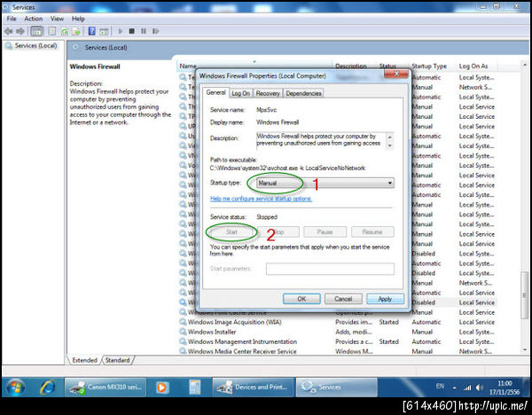Image resolution: width=532 pixels, height=415 pixels.
Task: Click the gear icon beside Windows Management Instrumentation
Action: pyautogui.click(x=183, y=341)
